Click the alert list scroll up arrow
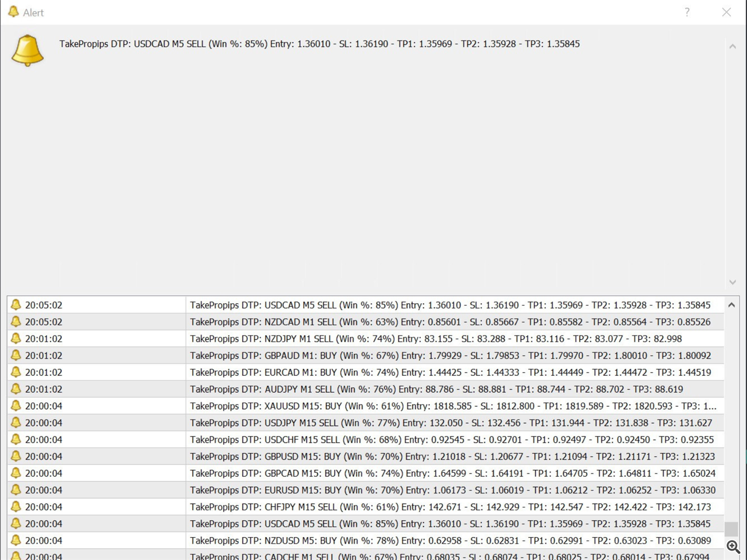 731,305
